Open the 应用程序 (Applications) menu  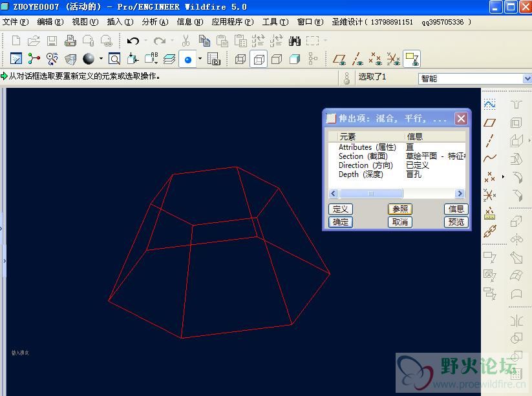(x=233, y=22)
